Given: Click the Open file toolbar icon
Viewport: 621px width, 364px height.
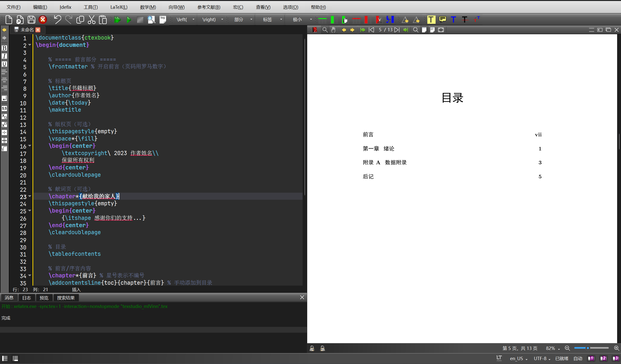Looking at the screenshot, I should (20, 19).
